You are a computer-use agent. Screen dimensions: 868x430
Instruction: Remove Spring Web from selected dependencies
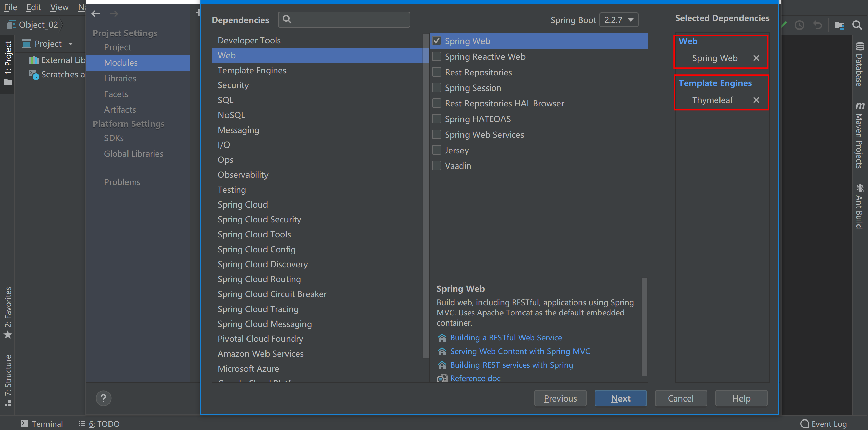coord(756,58)
